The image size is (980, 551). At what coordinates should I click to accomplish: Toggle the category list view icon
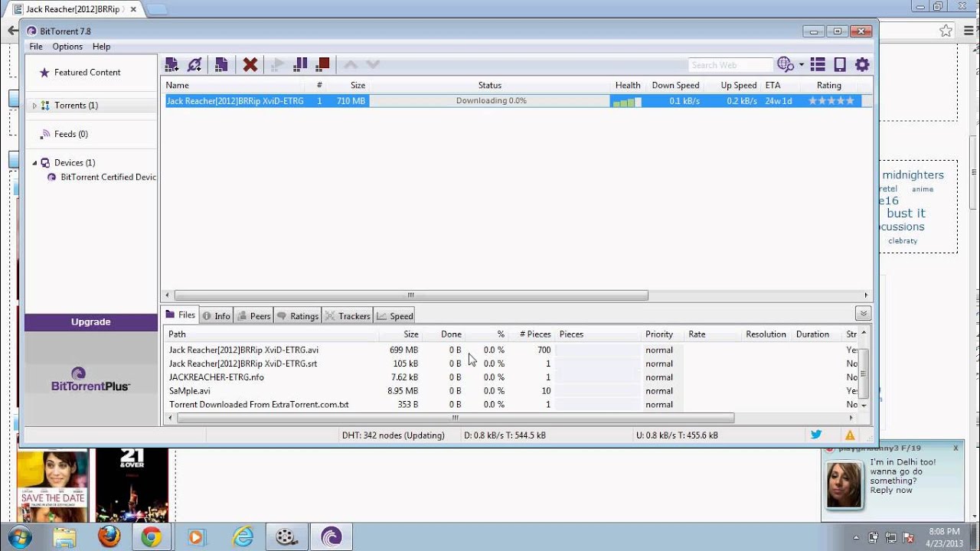818,65
